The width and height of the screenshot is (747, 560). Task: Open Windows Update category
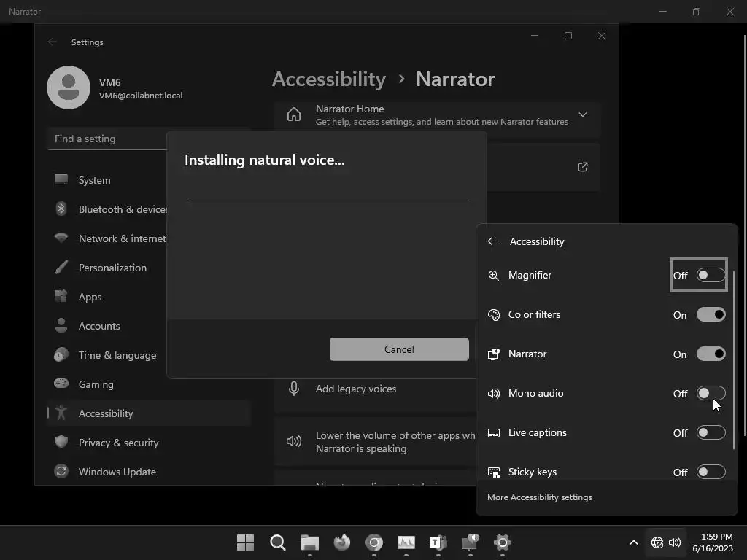pyautogui.click(x=149, y=472)
